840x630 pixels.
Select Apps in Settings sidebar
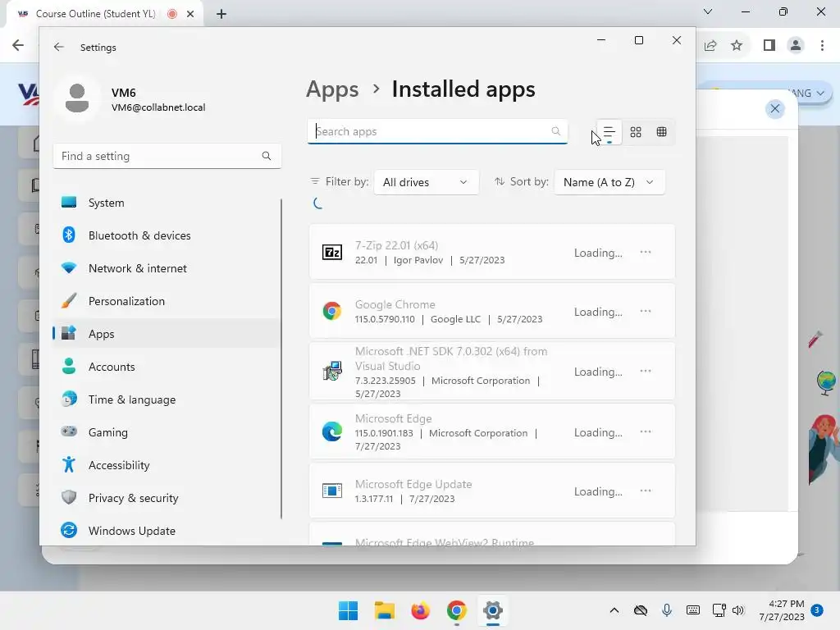coord(167,334)
